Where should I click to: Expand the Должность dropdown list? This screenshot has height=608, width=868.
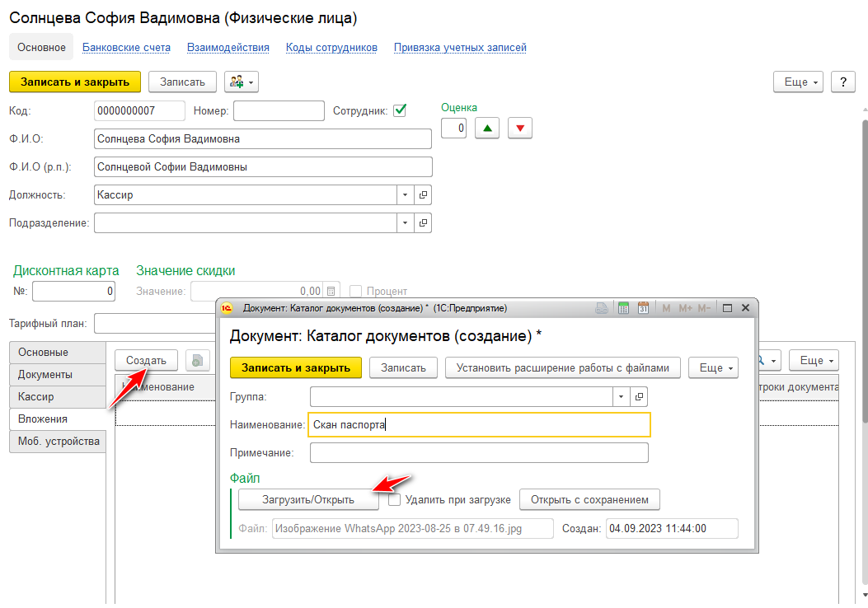coord(405,195)
